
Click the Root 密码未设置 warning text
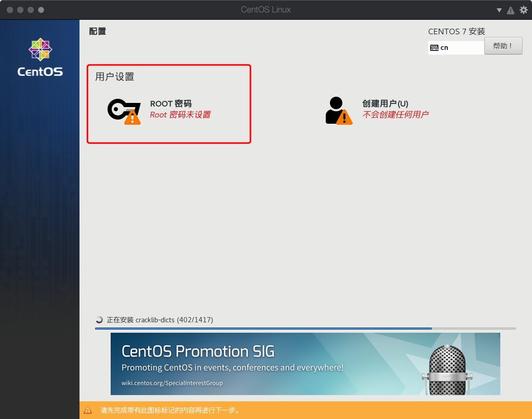click(x=180, y=115)
